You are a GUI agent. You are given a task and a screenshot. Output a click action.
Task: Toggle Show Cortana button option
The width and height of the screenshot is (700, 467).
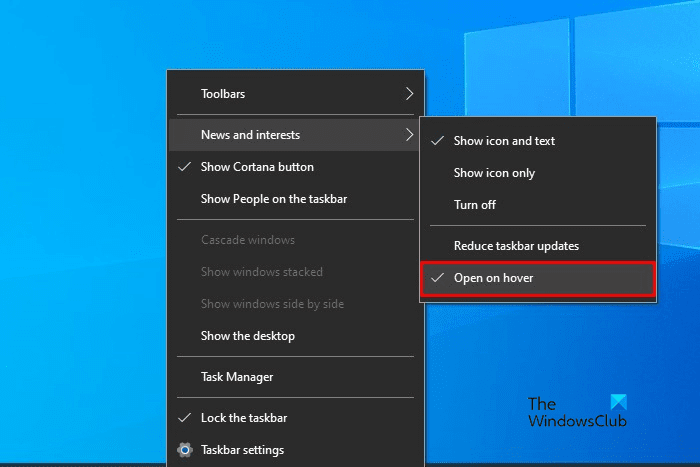[x=296, y=167]
